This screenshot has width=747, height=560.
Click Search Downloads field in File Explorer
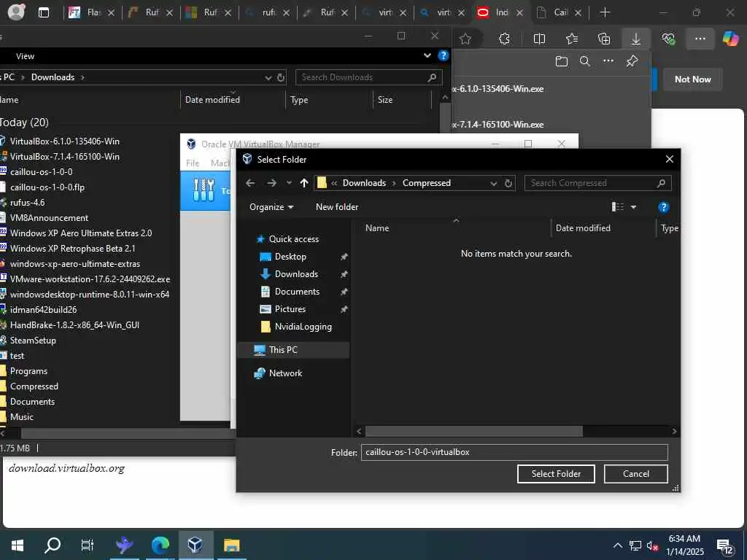(368, 77)
